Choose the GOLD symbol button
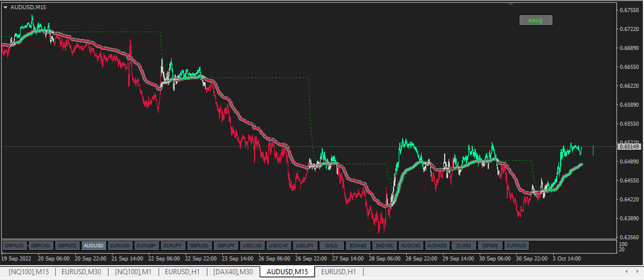Image resolution: width=644 pixels, height=280 pixels. [x=331, y=246]
